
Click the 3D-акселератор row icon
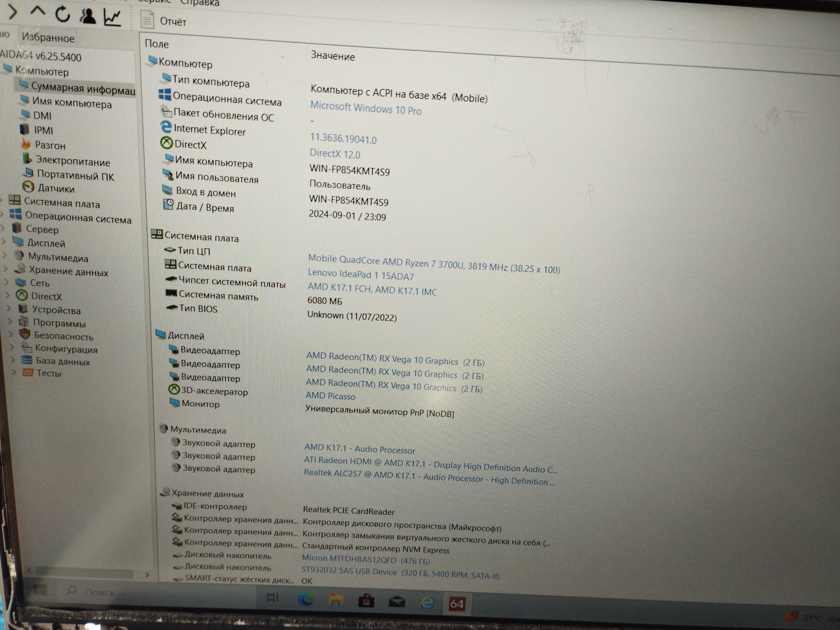pos(174,389)
